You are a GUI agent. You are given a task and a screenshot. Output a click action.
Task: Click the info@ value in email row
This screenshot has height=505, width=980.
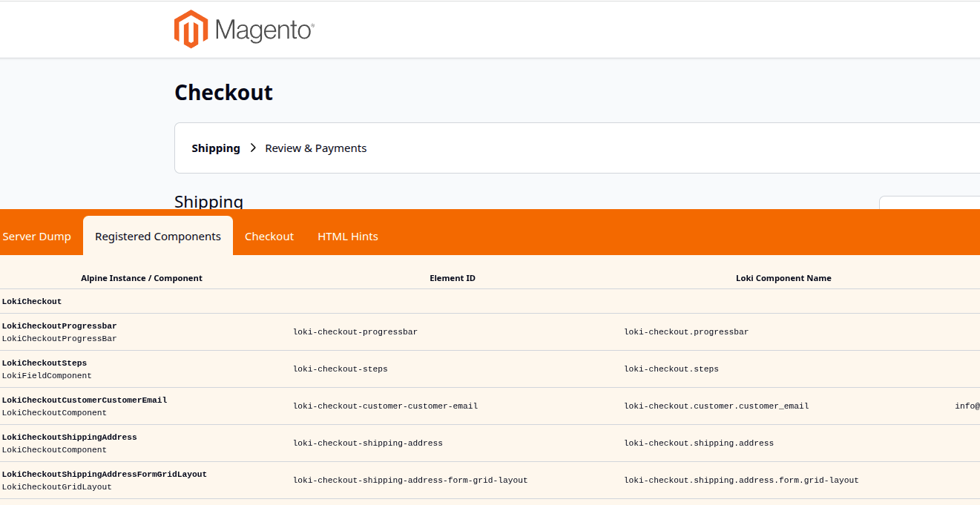(967, 406)
